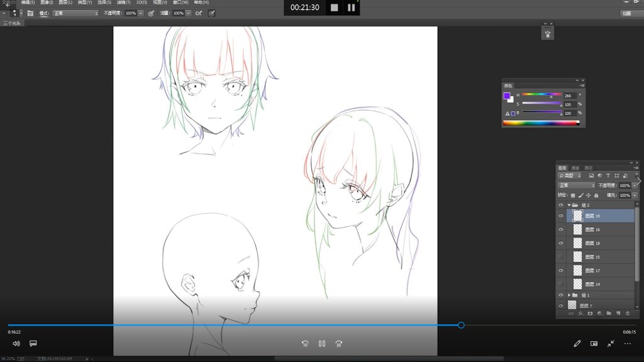Open the layer blend mode 正常 dropdown

pos(576,185)
